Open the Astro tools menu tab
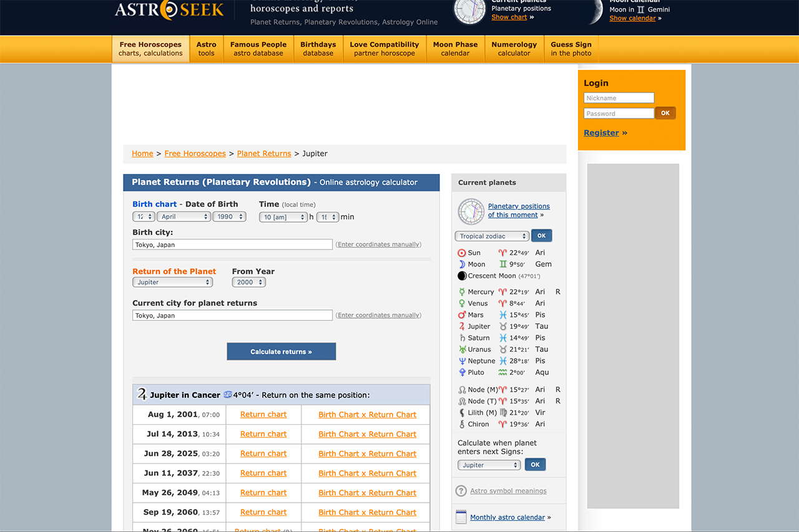The image size is (799, 532). [206, 49]
